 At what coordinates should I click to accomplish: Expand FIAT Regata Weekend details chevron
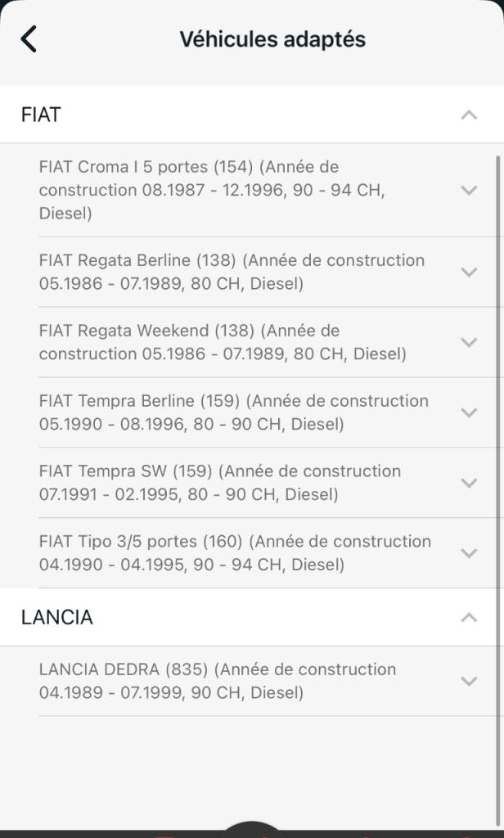[469, 343]
